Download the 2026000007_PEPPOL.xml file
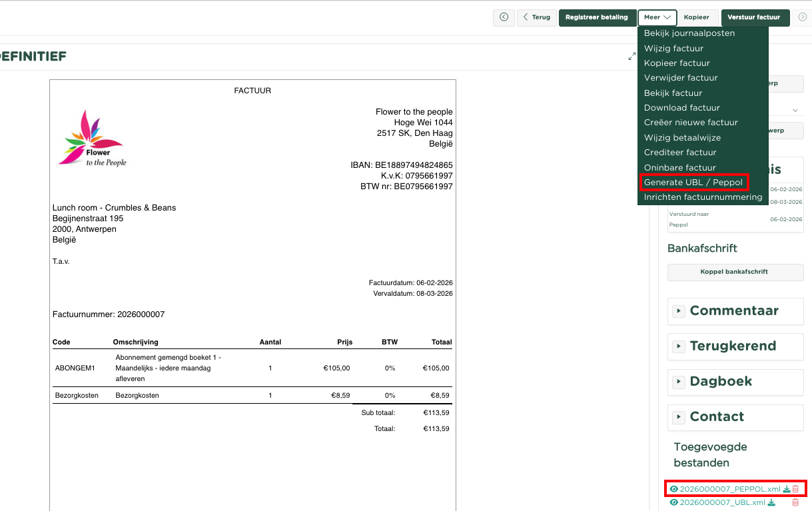The width and height of the screenshot is (812, 511). tap(787, 489)
